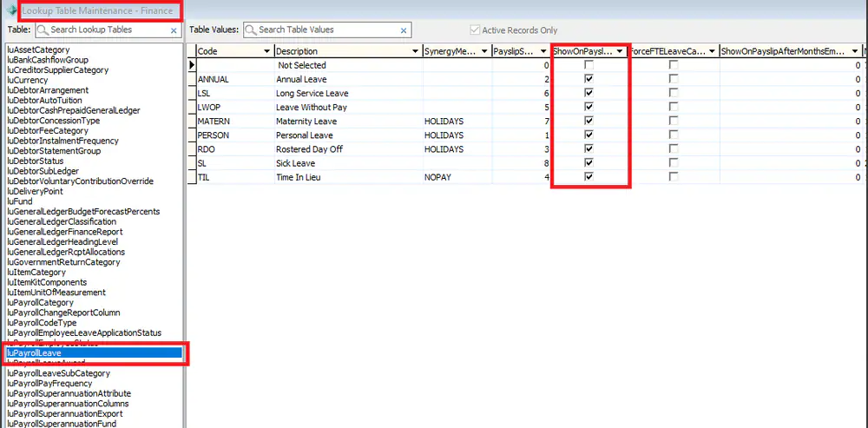Enable ForceFTELeaveCalc for Annual Leave
This screenshot has width=868, height=428.
click(x=674, y=79)
